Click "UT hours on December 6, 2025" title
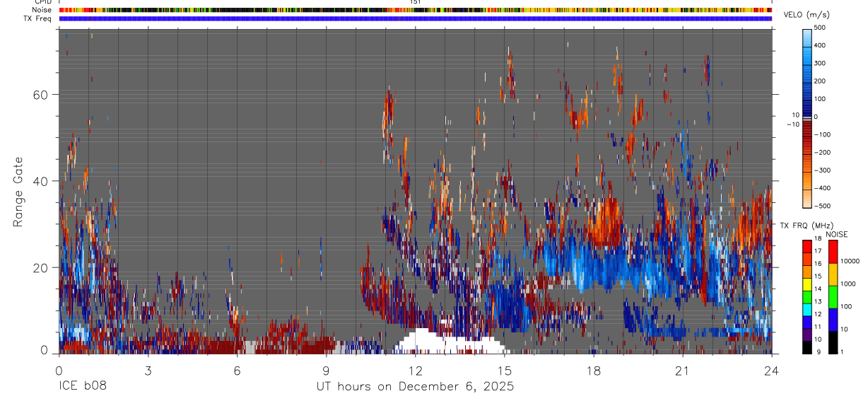Image resolution: width=868 pixels, height=401 pixels. tap(415, 386)
